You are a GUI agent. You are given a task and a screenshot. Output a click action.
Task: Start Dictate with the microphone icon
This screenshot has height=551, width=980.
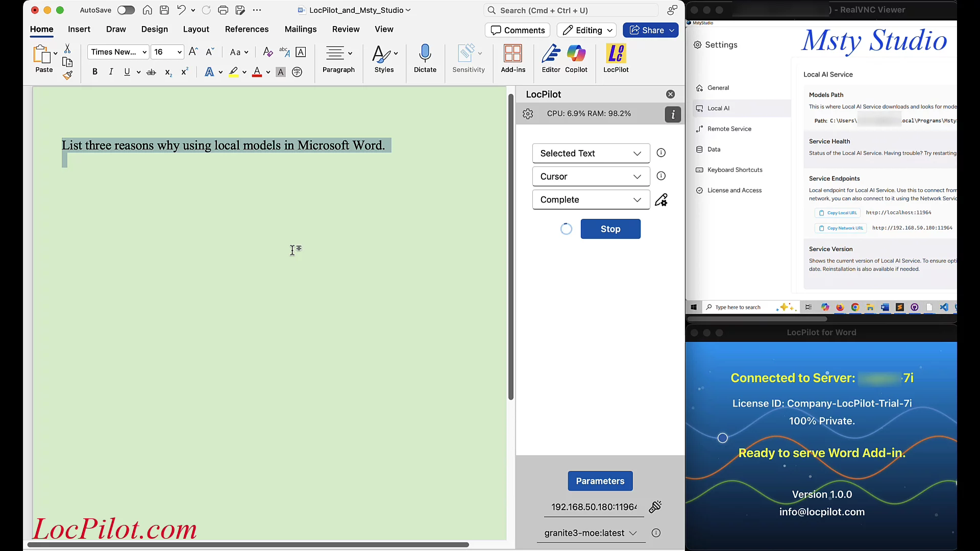pos(425,59)
